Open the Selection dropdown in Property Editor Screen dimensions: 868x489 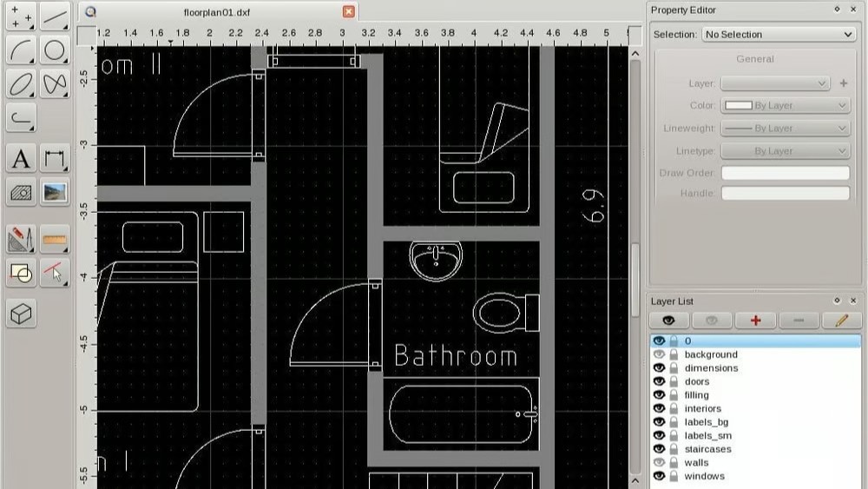[779, 35]
